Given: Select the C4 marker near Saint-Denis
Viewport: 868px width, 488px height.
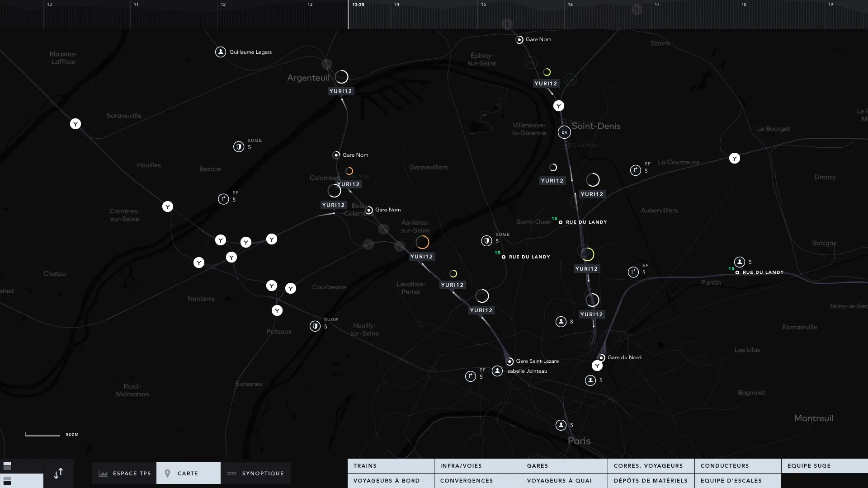Looking at the screenshot, I should click(564, 132).
